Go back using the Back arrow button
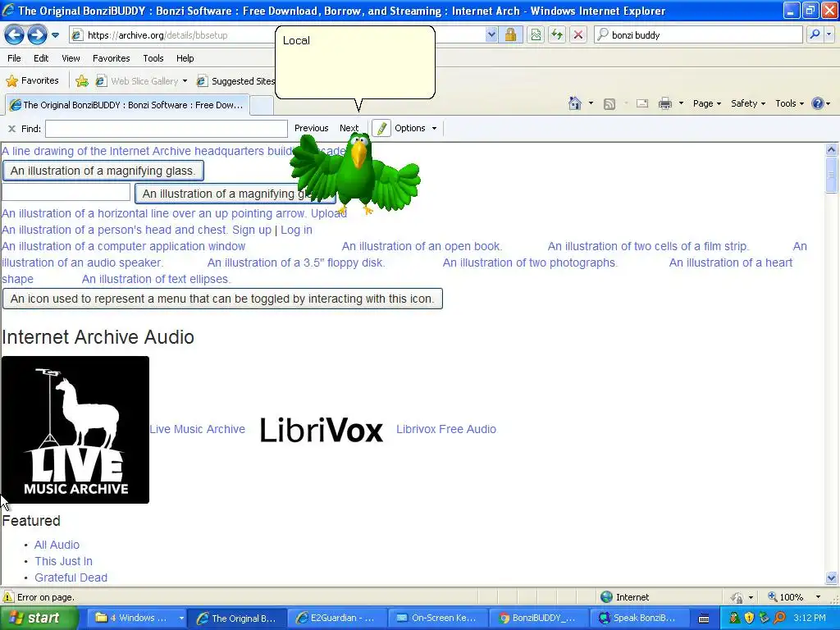The height and width of the screenshot is (630, 840). point(15,35)
